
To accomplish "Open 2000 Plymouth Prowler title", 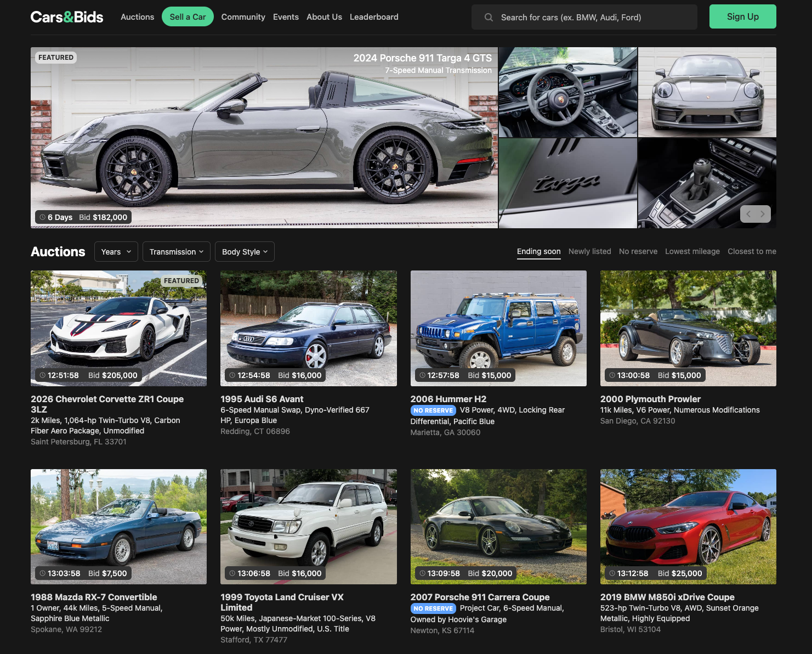I will coord(650,399).
